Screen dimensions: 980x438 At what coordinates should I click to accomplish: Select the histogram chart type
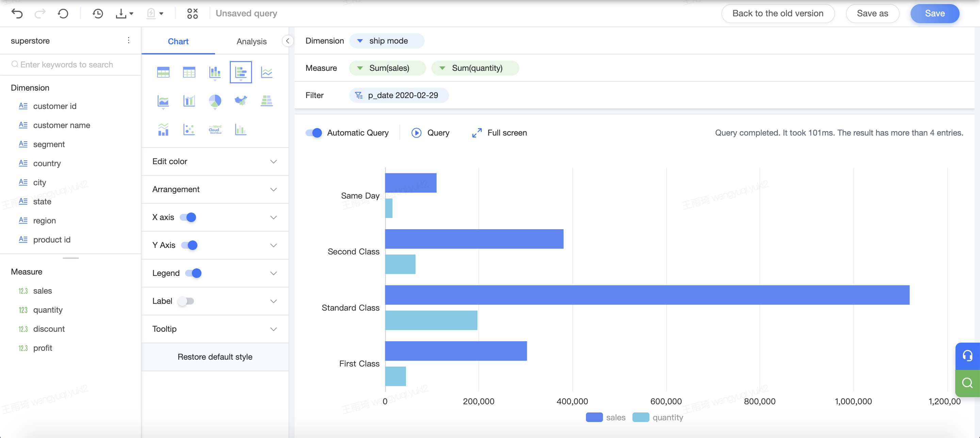click(x=241, y=130)
